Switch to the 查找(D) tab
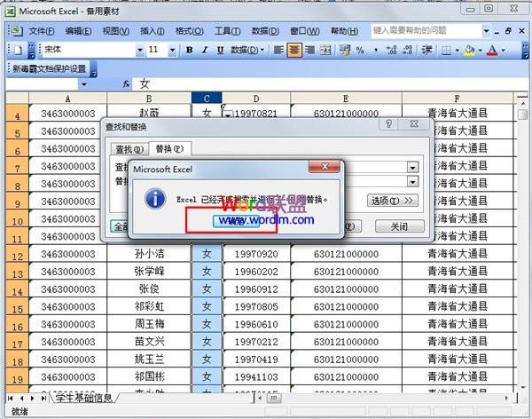 pyautogui.click(x=129, y=149)
